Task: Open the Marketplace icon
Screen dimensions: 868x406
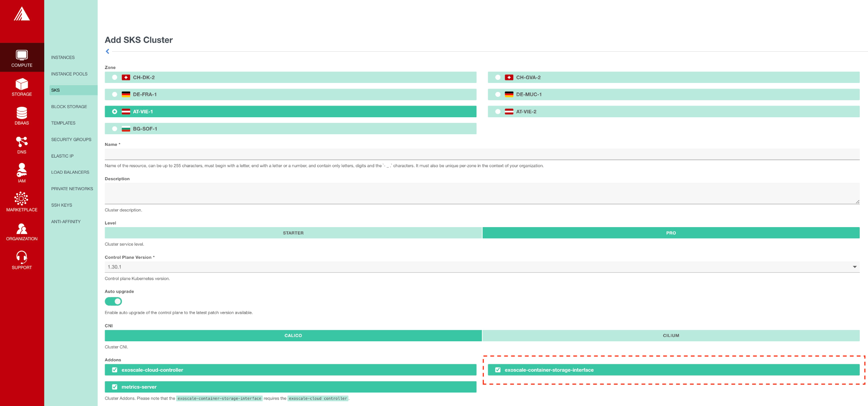Action: point(22,198)
